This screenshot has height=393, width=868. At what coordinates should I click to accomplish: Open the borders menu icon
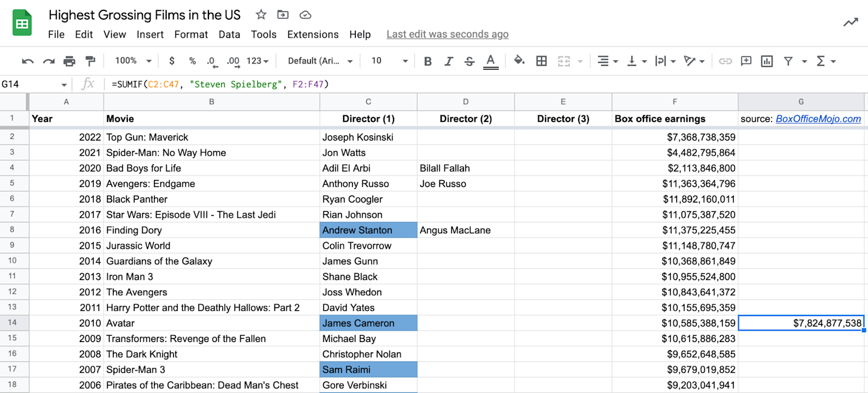pos(542,61)
